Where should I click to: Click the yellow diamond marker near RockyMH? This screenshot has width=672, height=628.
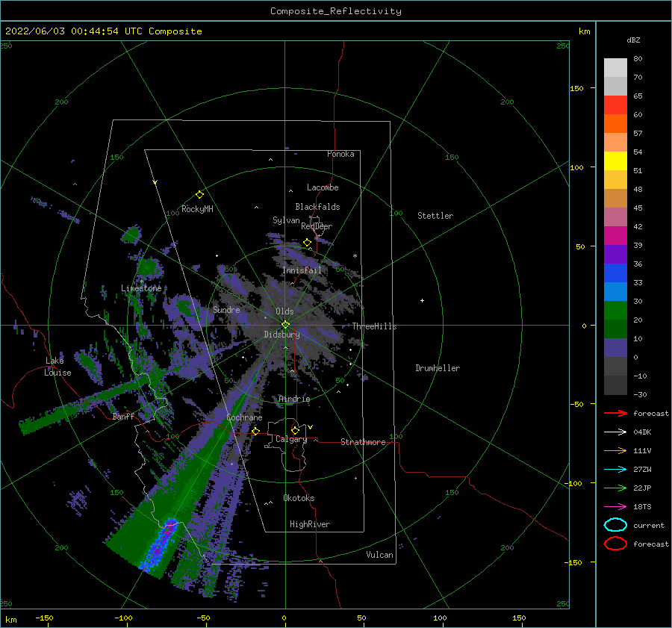[199, 195]
